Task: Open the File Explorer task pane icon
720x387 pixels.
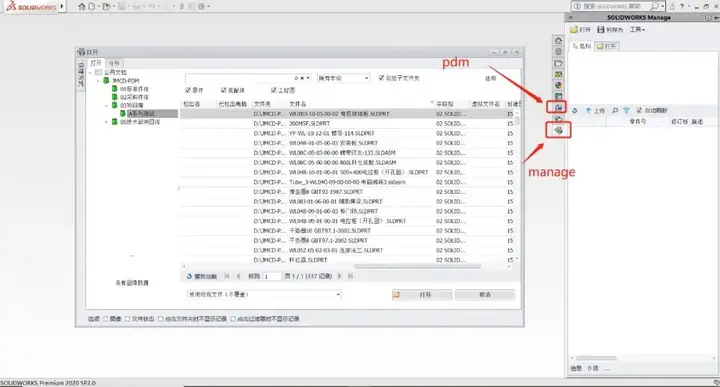Action: coord(558,63)
